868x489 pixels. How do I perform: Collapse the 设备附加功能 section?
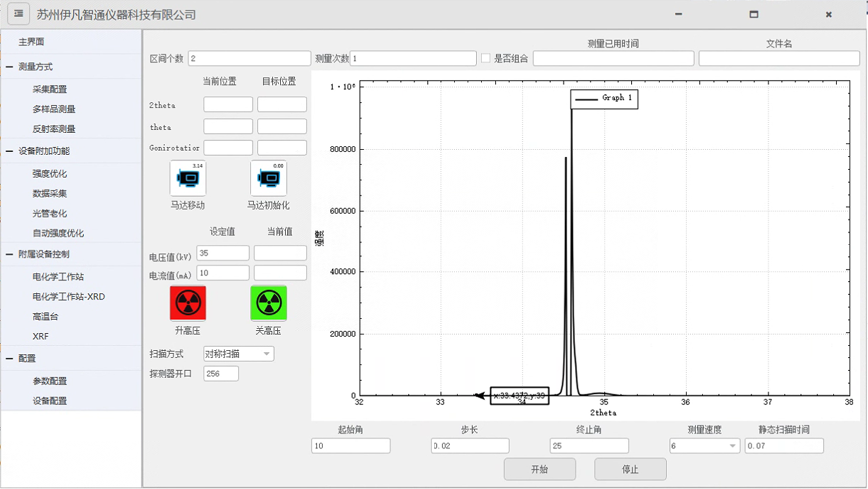click(x=10, y=151)
